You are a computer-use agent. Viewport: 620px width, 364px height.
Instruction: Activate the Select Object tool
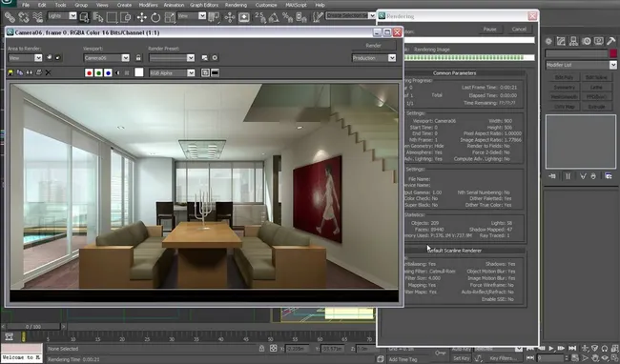click(84, 17)
